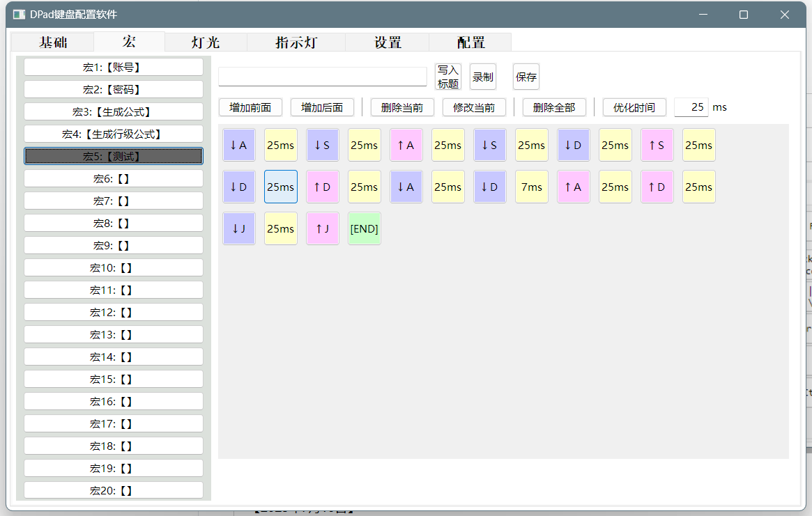
Task: Click the 录制 button
Action: [483, 77]
